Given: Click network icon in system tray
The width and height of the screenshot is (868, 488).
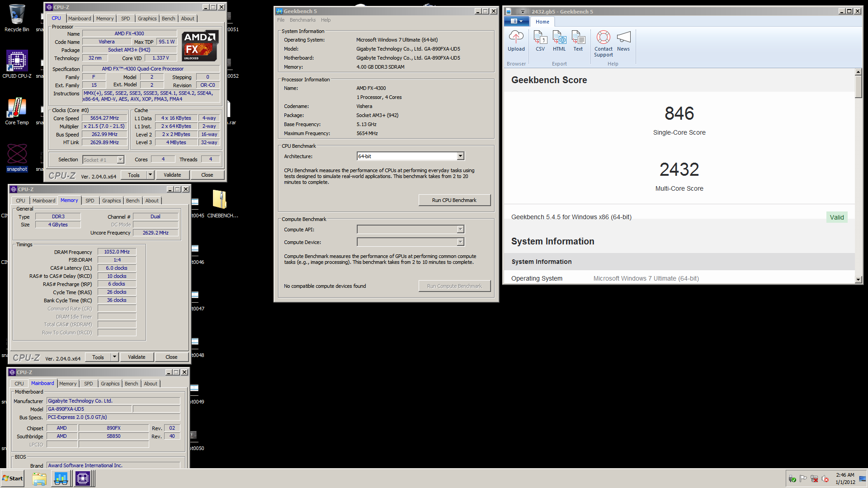Looking at the screenshot, I should pos(814,479).
